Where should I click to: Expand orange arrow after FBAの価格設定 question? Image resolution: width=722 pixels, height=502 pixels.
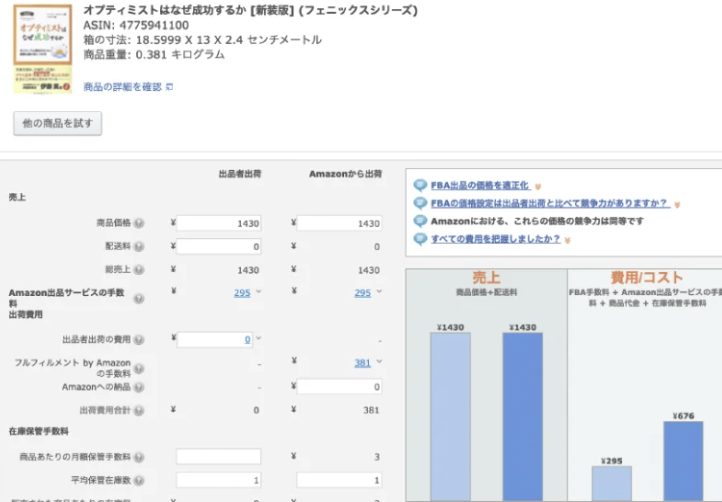(x=677, y=204)
